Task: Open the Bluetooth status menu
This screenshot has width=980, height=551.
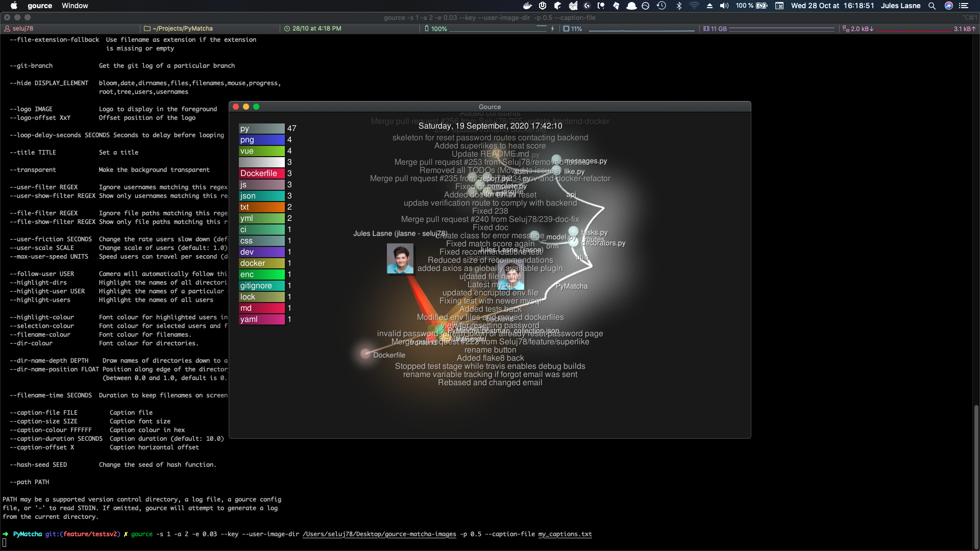Action: [679, 6]
